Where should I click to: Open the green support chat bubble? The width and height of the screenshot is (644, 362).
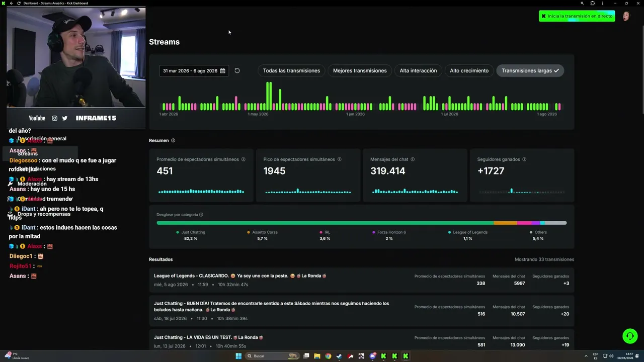pos(629,335)
